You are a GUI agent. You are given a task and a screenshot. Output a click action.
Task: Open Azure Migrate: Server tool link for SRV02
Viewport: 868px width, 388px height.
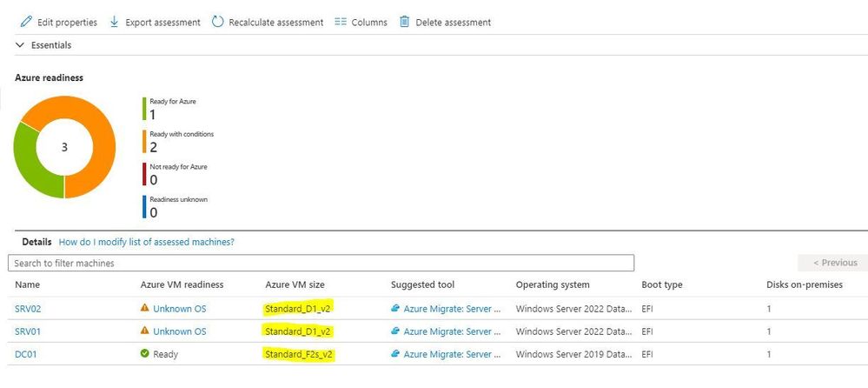coord(453,309)
